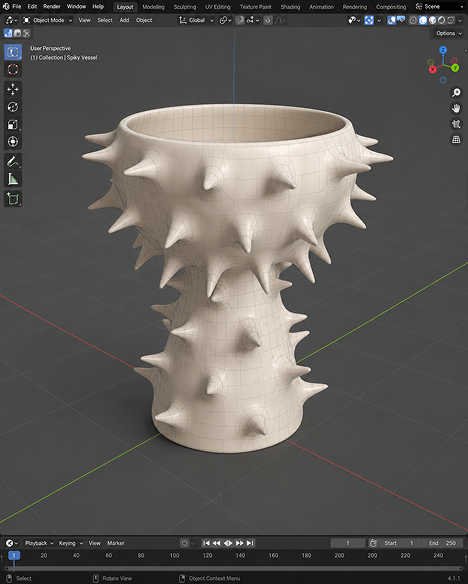Viewport: 468px width, 584px height.
Task: Click the Y axis on navigation gizmo
Action: tap(455, 68)
